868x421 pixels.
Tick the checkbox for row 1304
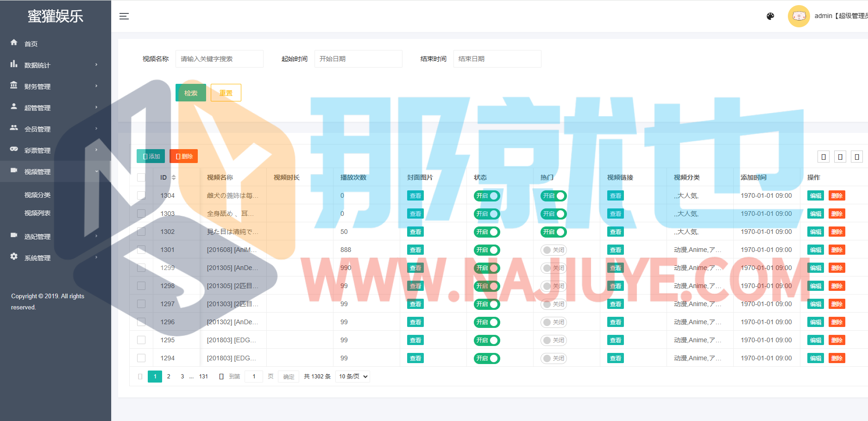pos(141,195)
